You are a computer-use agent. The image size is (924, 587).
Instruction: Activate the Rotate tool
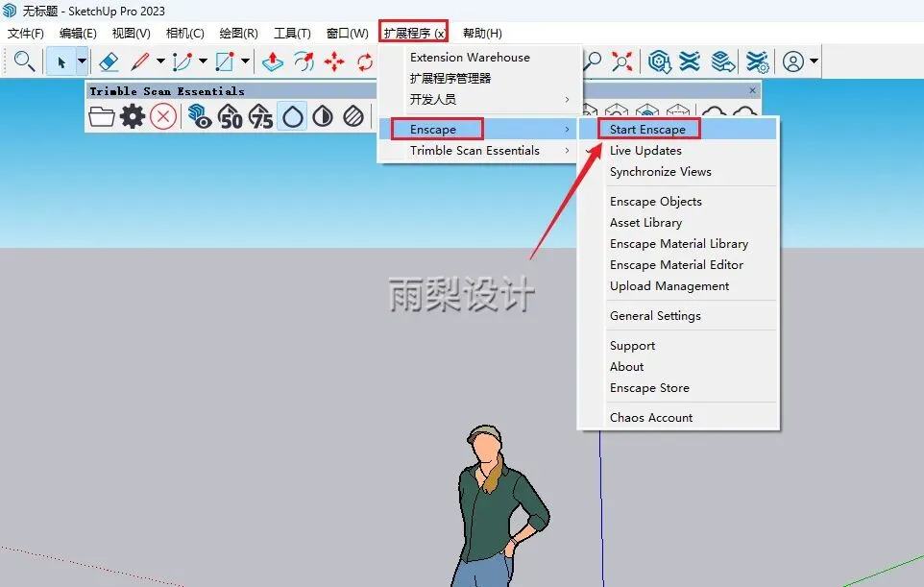pos(365,61)
